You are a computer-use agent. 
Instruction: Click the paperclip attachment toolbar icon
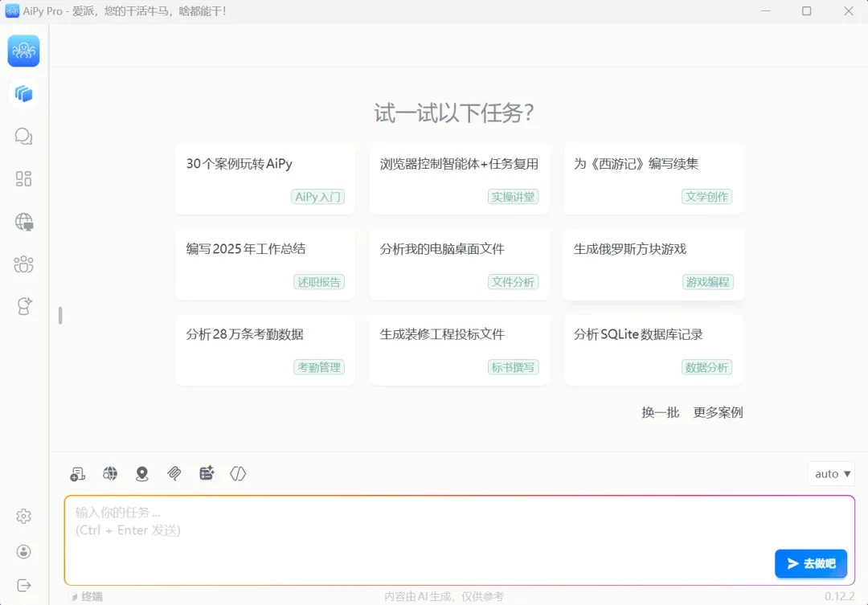pos(174,473)
